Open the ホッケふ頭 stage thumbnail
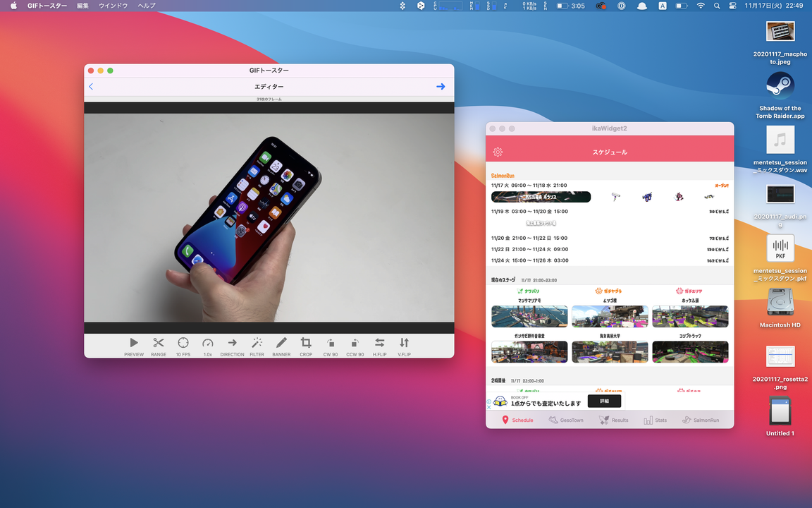 [690, 316]
